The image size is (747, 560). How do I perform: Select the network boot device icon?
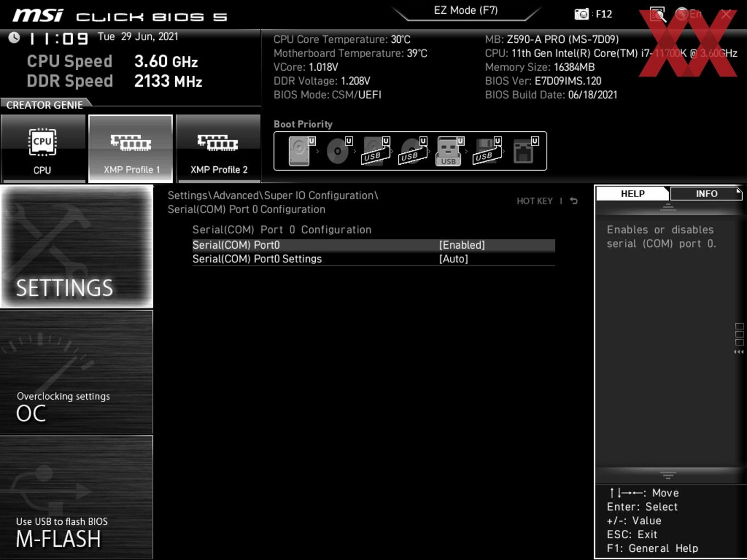tap(525, 151)
